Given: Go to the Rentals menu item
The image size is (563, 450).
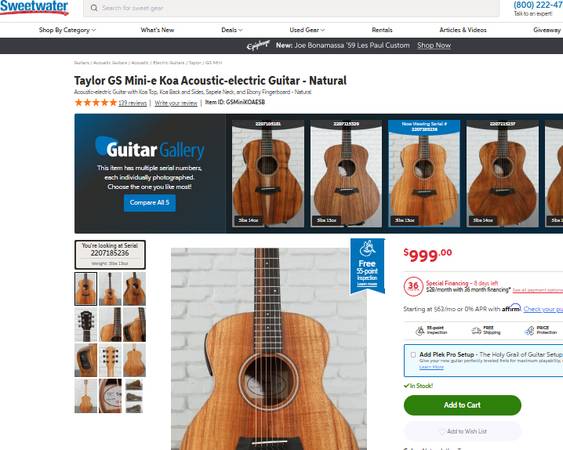Looking at the screenshot, I should tap(382, 30).
